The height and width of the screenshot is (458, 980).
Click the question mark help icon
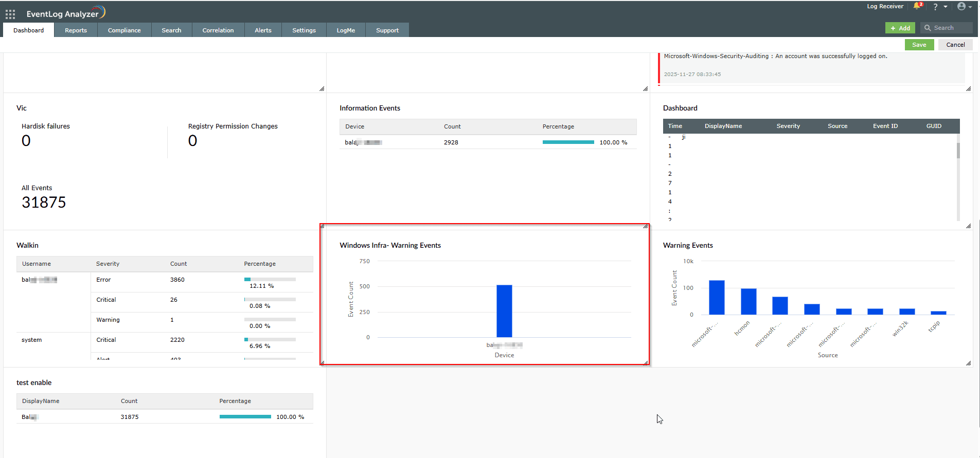(935, 7)
